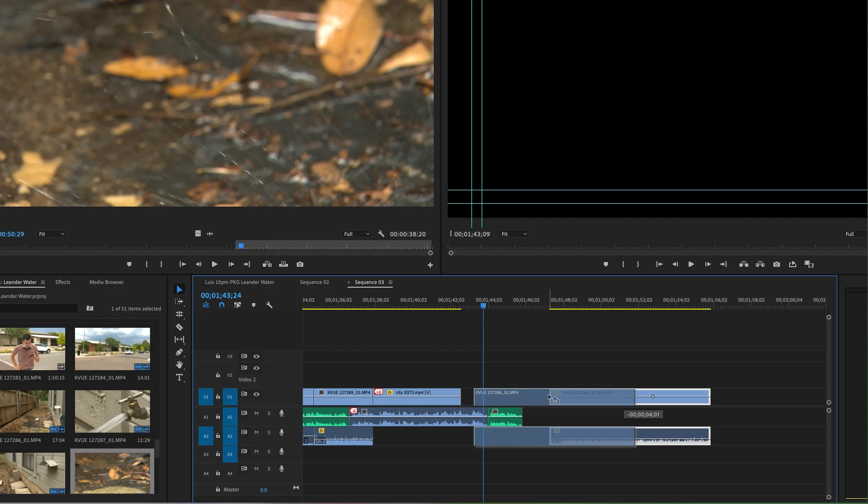Viewport: 868px width, 504px height.
Task: Switch to the Hand tool
Action: click(179, 365)
